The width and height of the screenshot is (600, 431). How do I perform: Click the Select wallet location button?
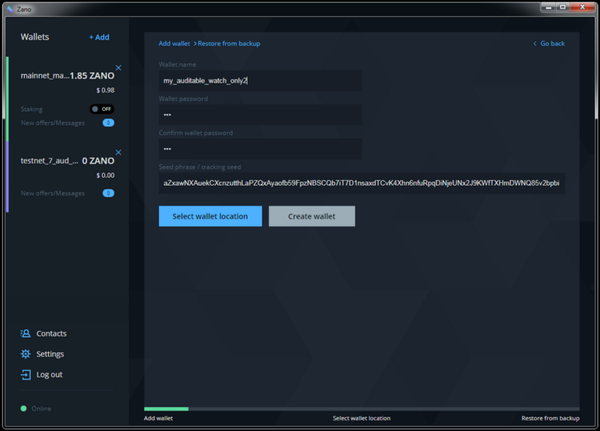coord(210,216)
